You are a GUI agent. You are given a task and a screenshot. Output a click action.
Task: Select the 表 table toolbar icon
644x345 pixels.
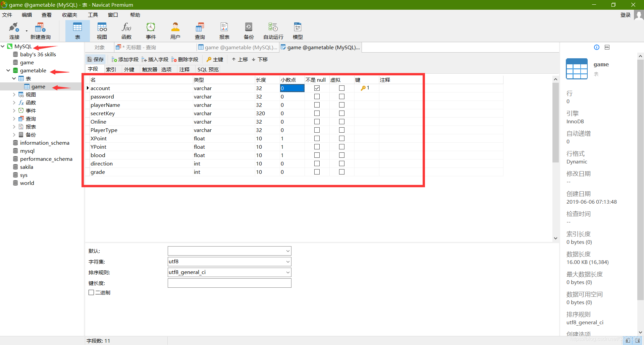tap(77, 31)
